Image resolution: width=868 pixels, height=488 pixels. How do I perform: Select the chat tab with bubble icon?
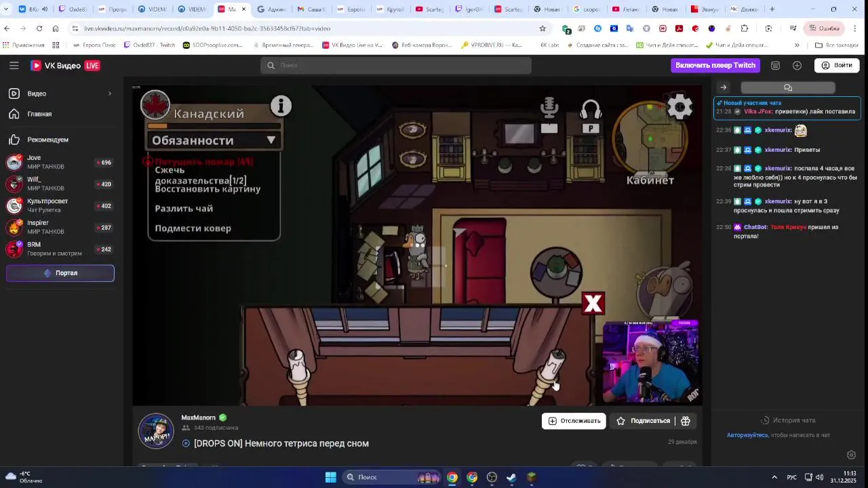(788, 87)
